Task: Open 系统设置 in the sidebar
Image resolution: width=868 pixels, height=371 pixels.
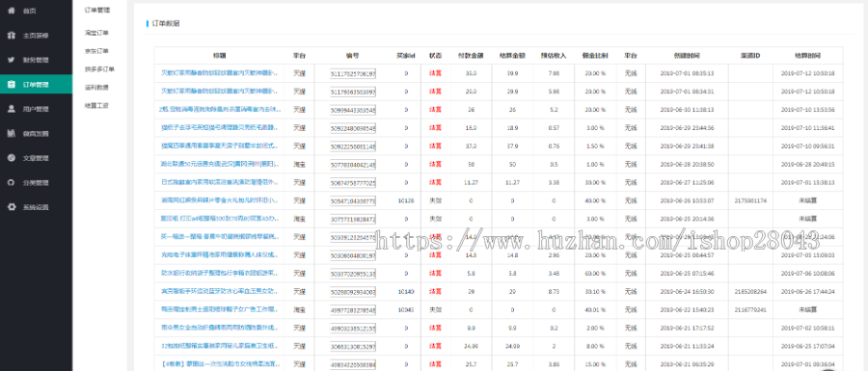Action: coord(36,207)
